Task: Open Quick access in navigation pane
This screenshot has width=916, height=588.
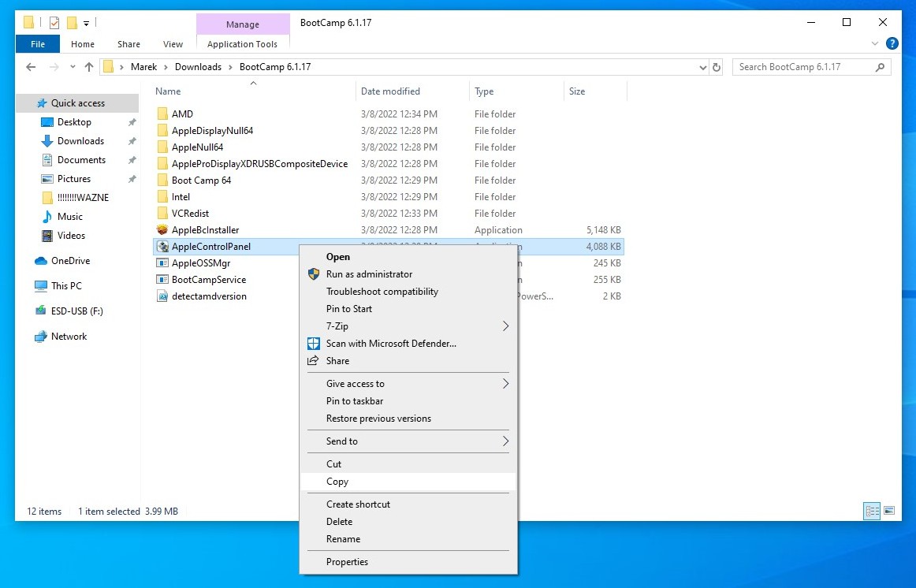Action: click(x=78, y=103)
